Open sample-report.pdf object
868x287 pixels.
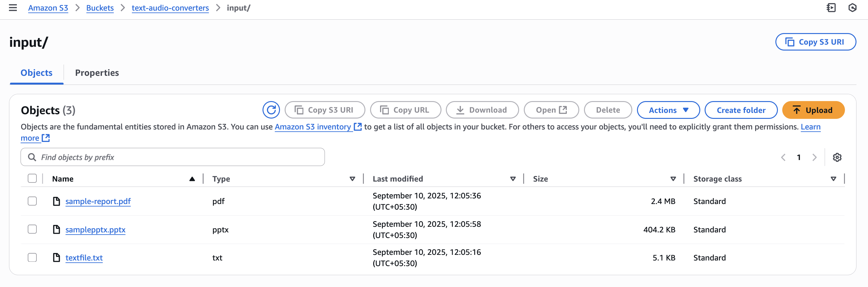click(98, 201)
